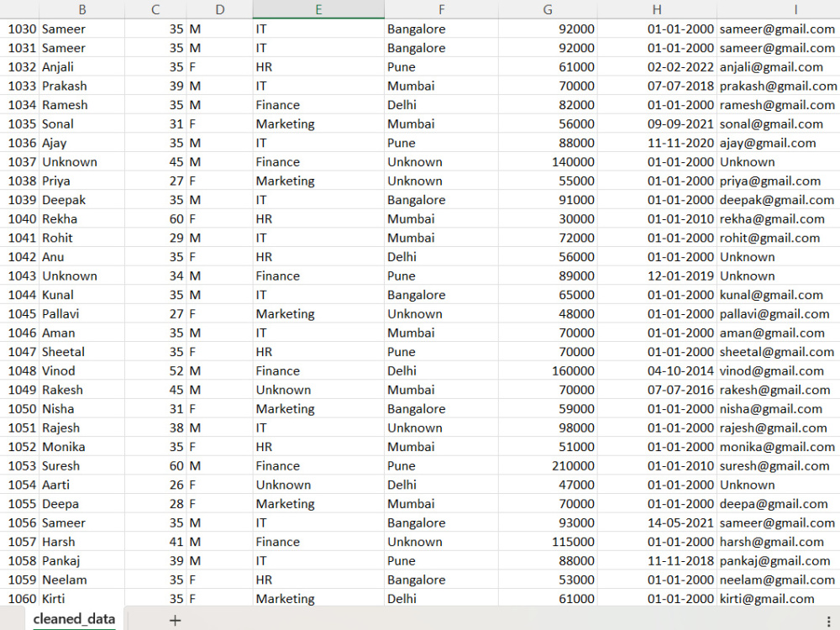Viewport: 840px width, 630px height.
Task: Select column F header
Action: pyautogui.click(x=441, y=9)
